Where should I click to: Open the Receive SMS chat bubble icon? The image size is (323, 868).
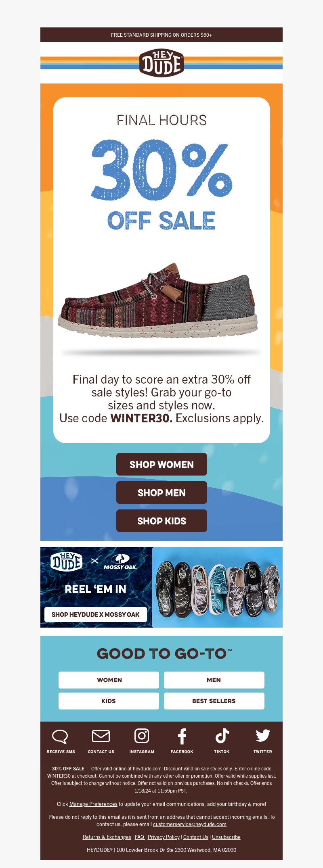(60, 737)
